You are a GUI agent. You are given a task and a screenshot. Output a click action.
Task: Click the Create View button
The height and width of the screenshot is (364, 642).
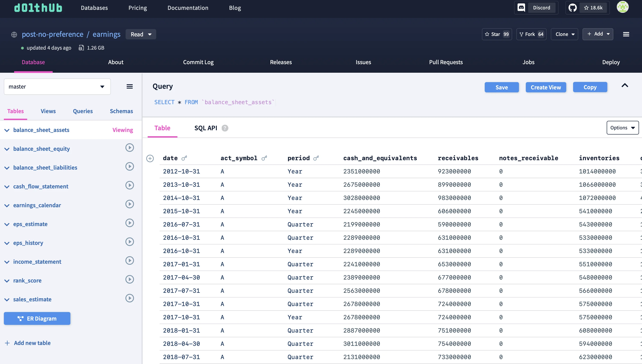(x=545, y=87)
